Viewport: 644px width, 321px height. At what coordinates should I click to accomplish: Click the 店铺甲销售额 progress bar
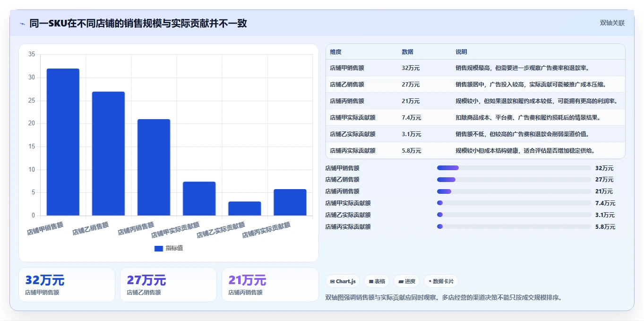click(514, 168)
